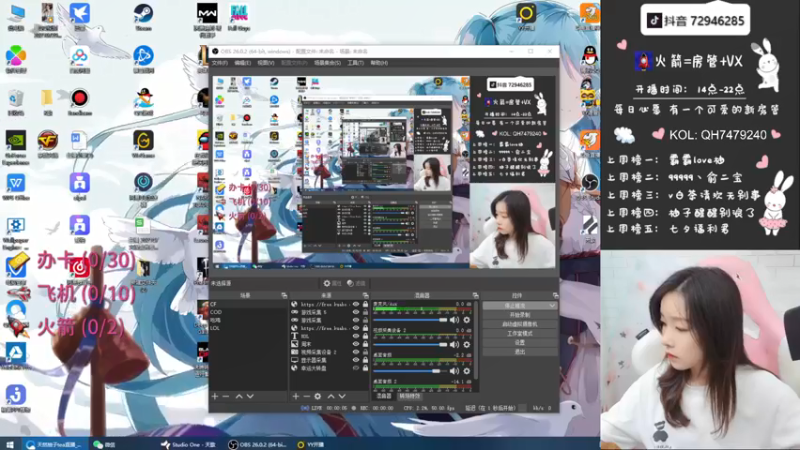
Task: Toggle visibility eye for 游戏采集 5 source
Action: [x=356, y=312]
